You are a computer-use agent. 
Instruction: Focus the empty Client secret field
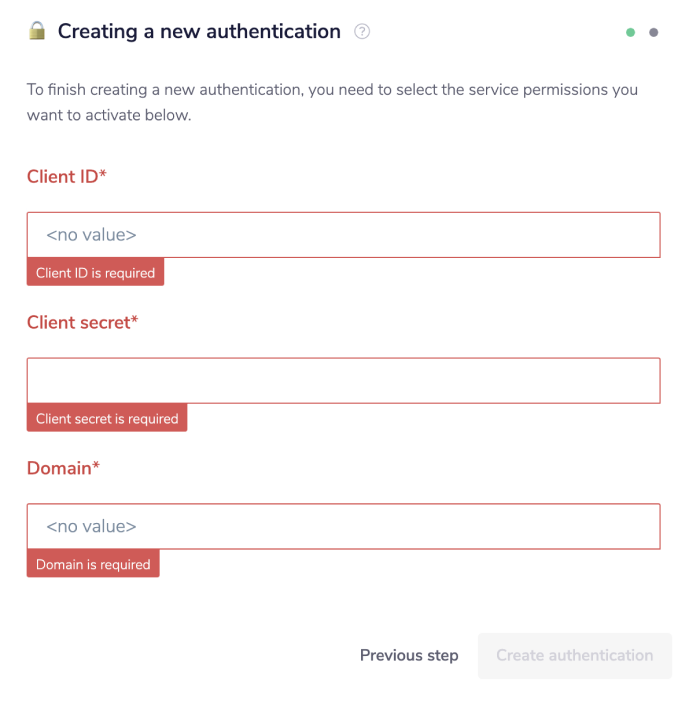343,381
